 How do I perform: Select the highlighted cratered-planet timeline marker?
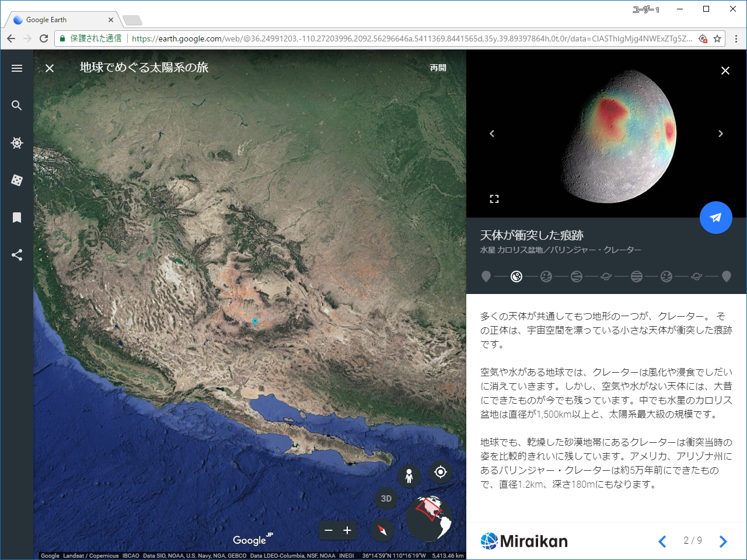(516, 276)
